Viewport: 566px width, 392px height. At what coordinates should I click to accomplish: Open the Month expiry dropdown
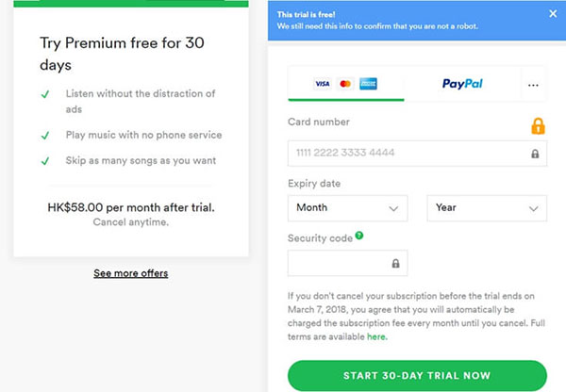click(347, 208)
